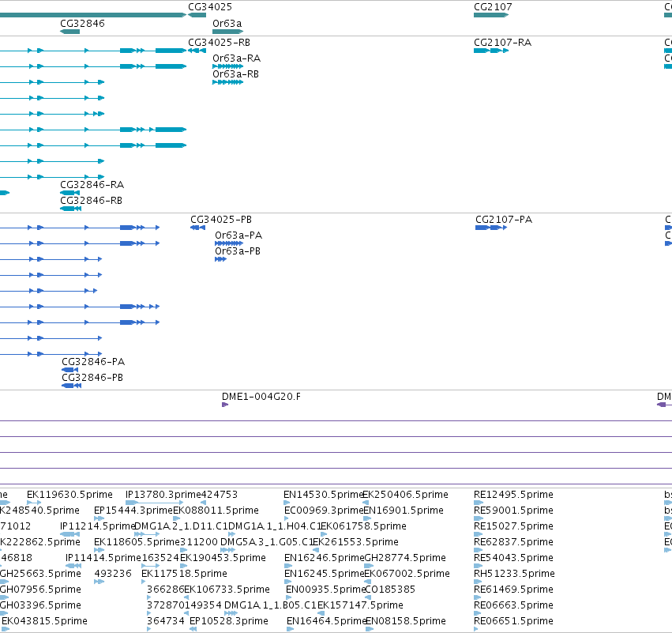Click the RE61469.5prime label
This screenshot has height=633, width=672.
[513, 590]
